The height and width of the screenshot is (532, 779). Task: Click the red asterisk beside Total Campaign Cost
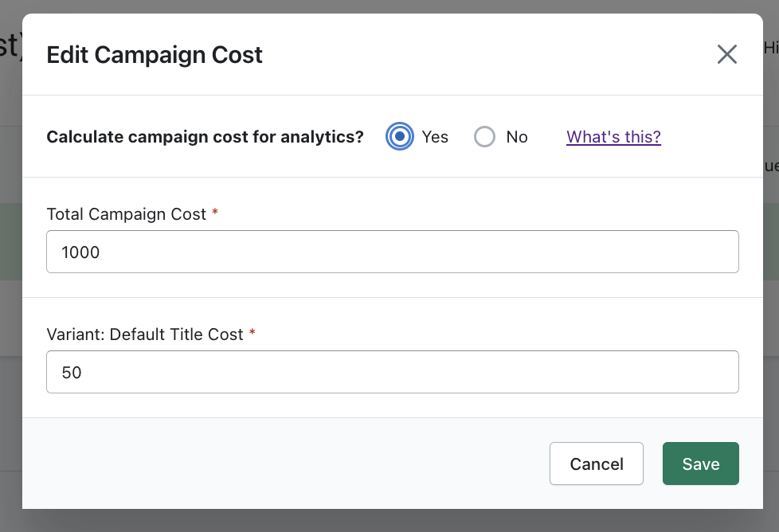(x=215, y=213)
